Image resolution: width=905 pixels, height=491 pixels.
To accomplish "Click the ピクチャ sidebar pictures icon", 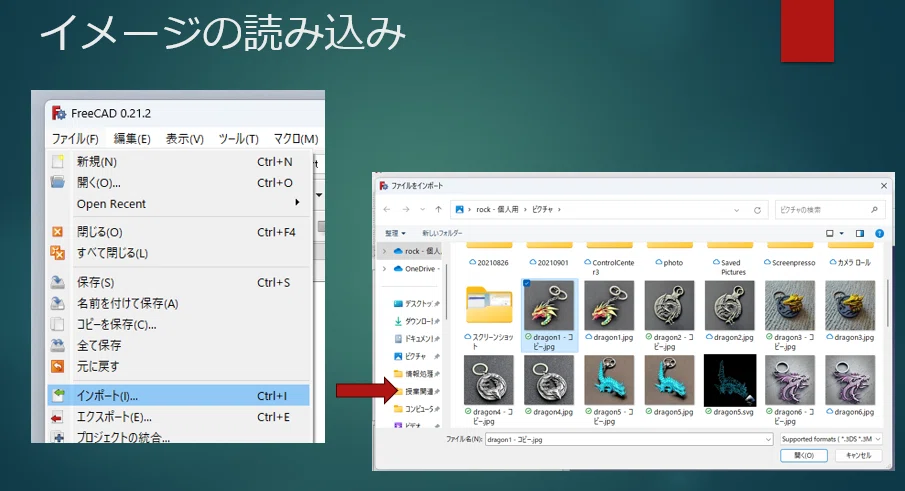I will coord(398,357).
